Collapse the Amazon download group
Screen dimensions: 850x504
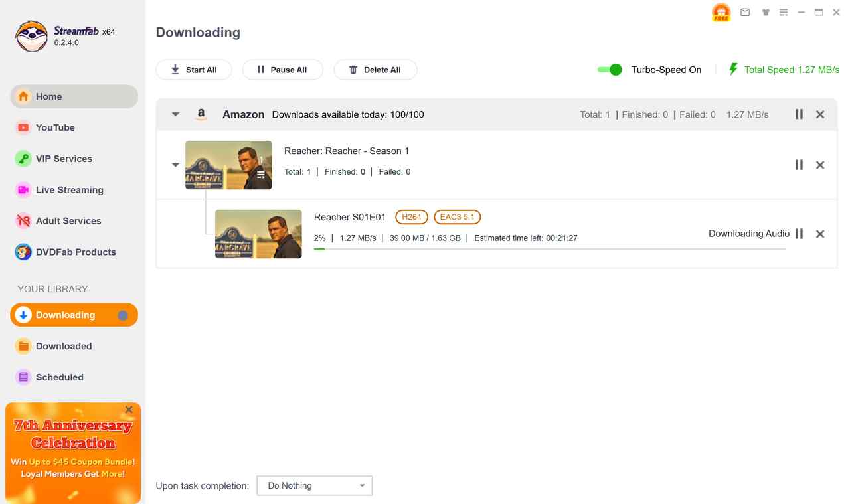(x=175, y=114)
